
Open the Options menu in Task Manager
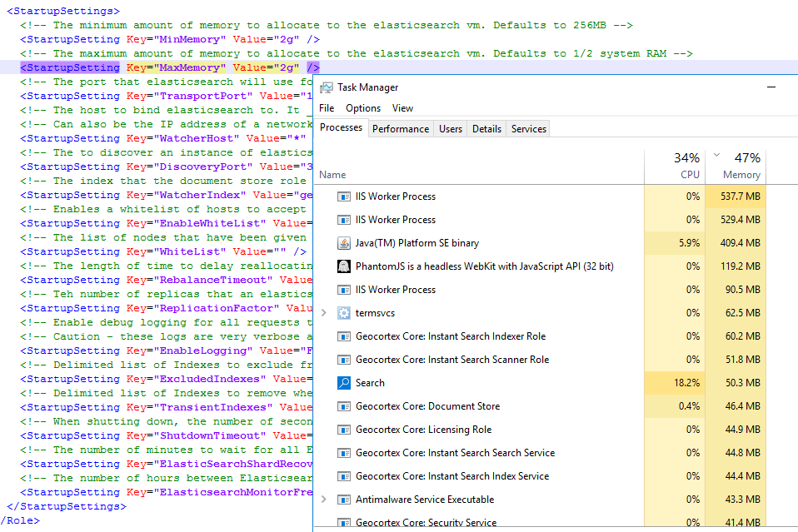[363, 108]
